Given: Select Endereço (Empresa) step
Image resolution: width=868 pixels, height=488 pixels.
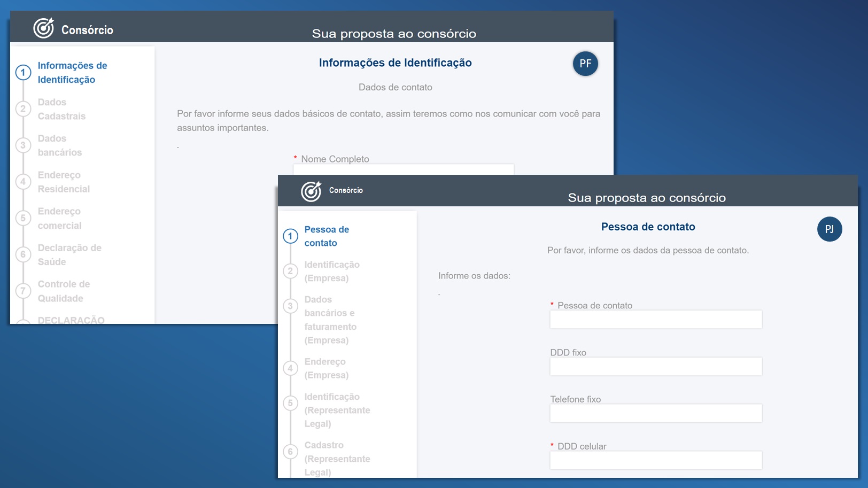Looking at the screenshot, I should click(x=326, y=368).
